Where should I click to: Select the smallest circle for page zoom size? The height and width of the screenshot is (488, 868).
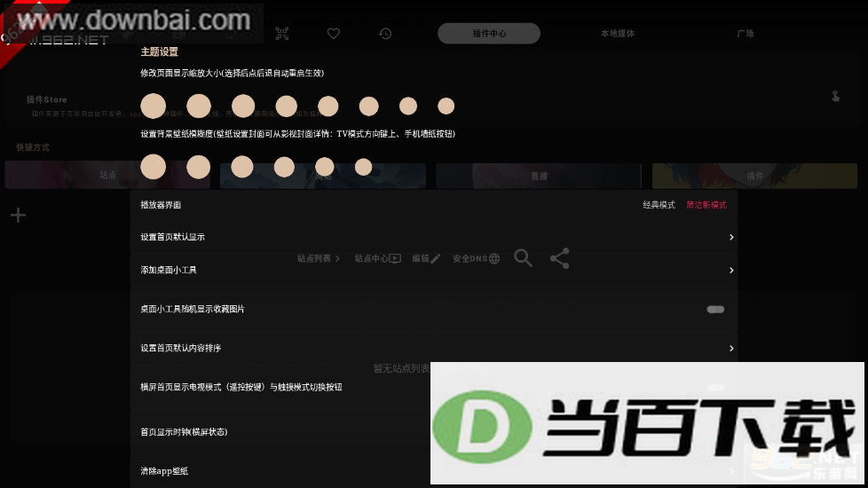pyautogui.click(x=446, y=106)
